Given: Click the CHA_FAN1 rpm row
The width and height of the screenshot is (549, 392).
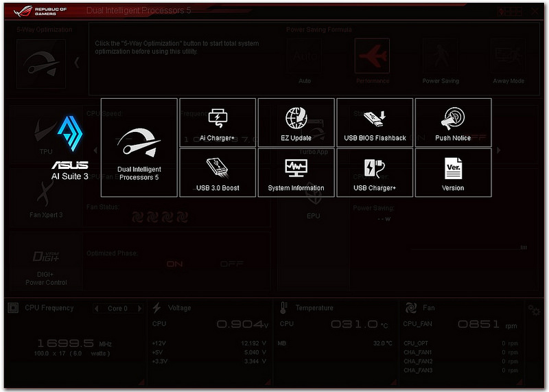Looking at the screenshot, I should [460, 352].
